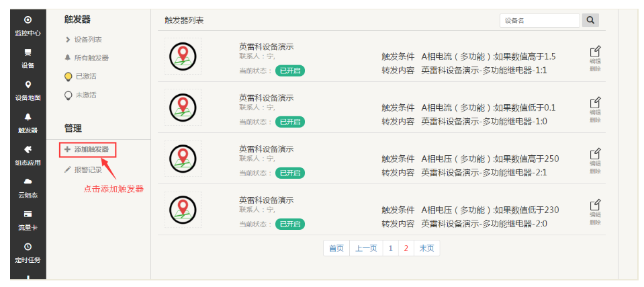Open 报警记录 alarm records
Screen dimensions: 644x287
(87, 170)
